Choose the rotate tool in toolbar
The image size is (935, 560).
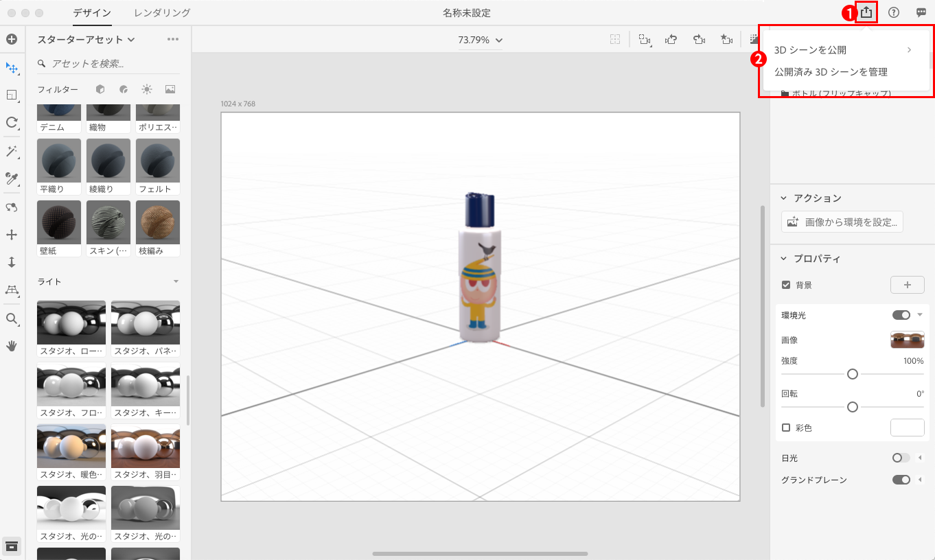pyautogui.click(x=12, y=123)
